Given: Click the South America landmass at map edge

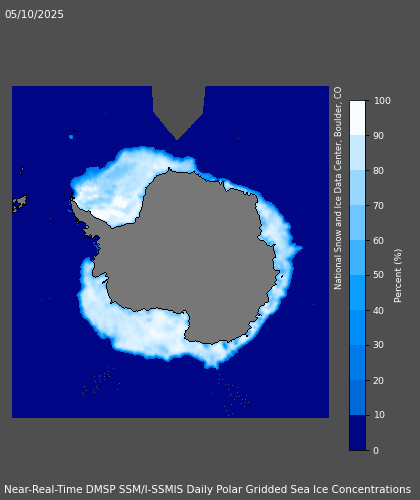Looking at the screenshot, I should point(19,203).
